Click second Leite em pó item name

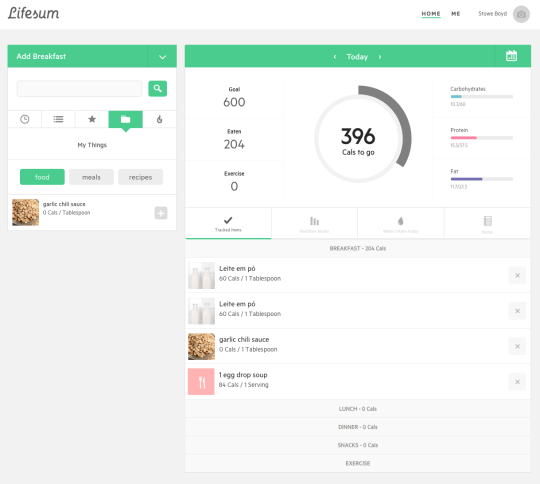pos(237,304)
